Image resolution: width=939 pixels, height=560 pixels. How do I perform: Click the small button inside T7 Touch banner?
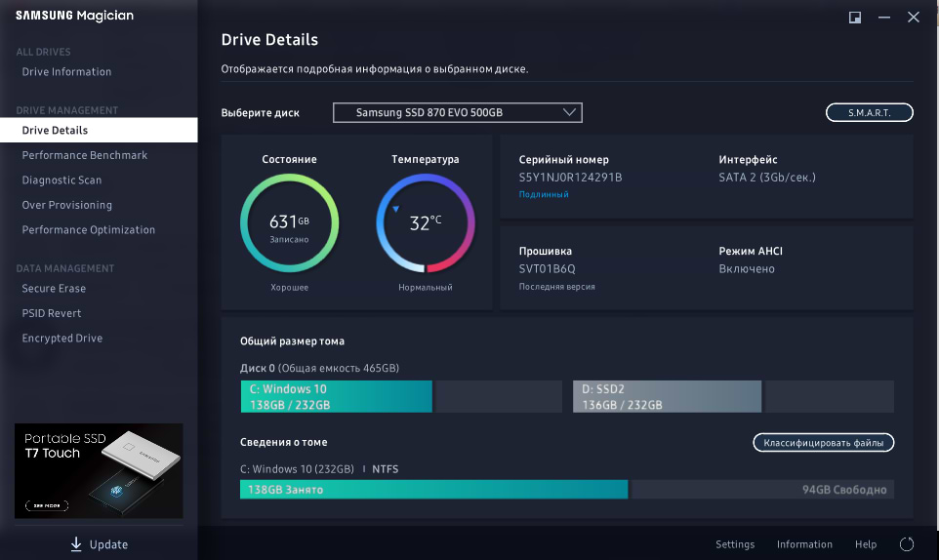pos(47,505)
